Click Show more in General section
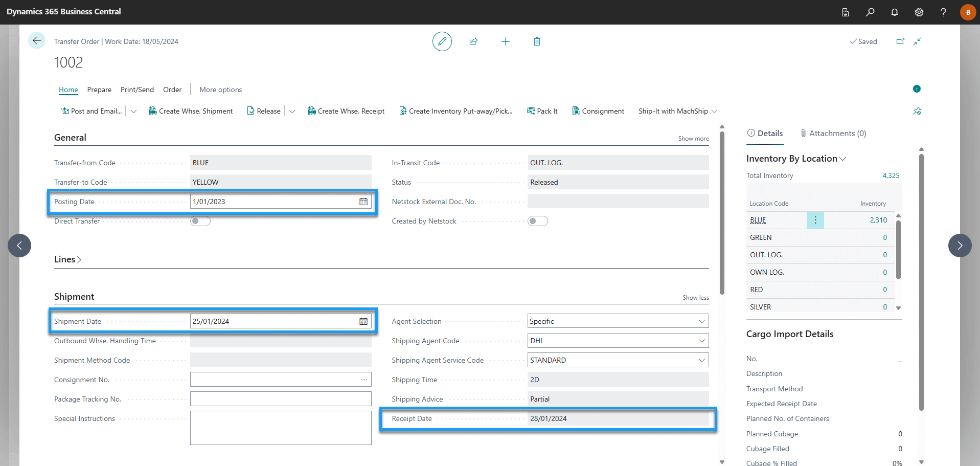 click(693, 139)
